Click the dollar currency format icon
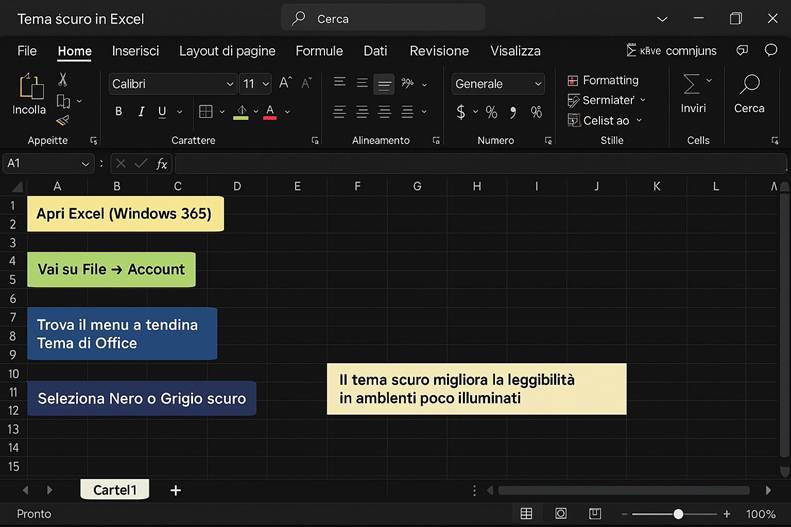This screenshot has width=791, height=527. [461, 111]
